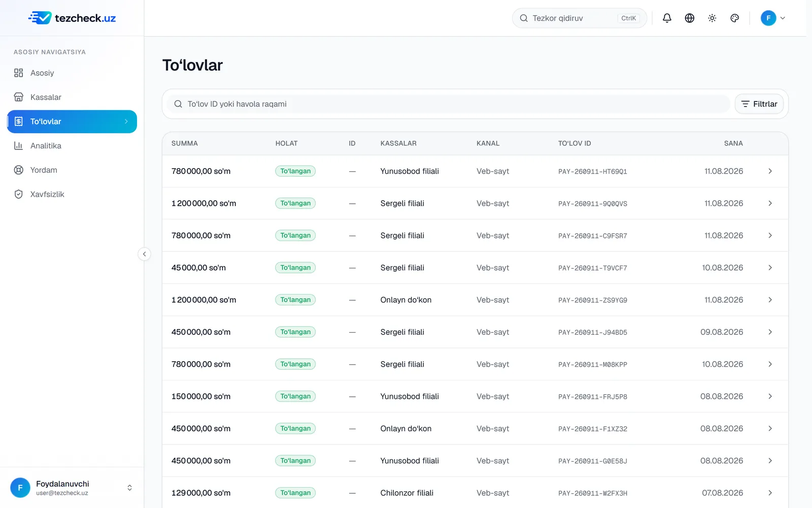The image size is (812, 508).
Task: Click Chilonzor filiali cell
Action: pyautogui.click(x=407, y=493)
